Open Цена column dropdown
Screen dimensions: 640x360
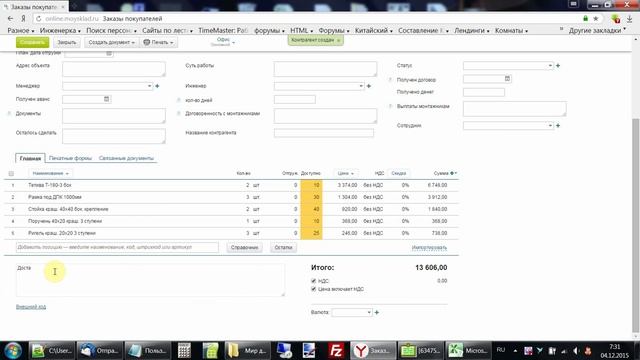(x=345, y=173)
